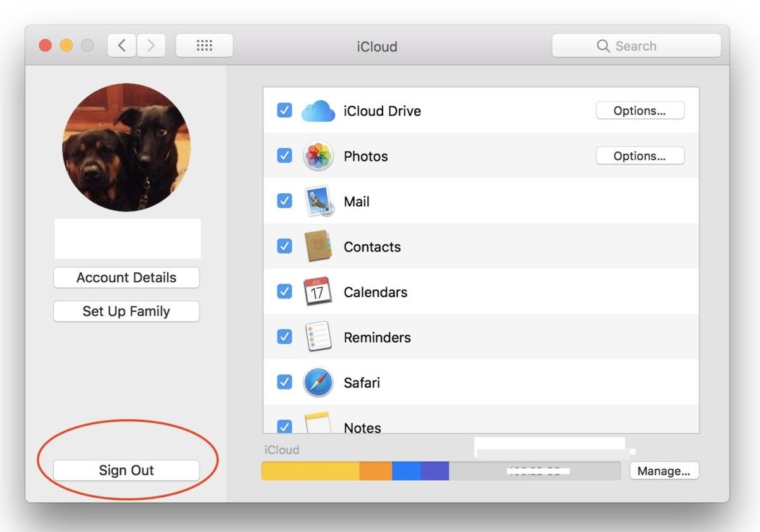The width and height of the screenshot is (760, 532).
Task: Toggle the Contacts checkbox
Action: coord(284,246)
